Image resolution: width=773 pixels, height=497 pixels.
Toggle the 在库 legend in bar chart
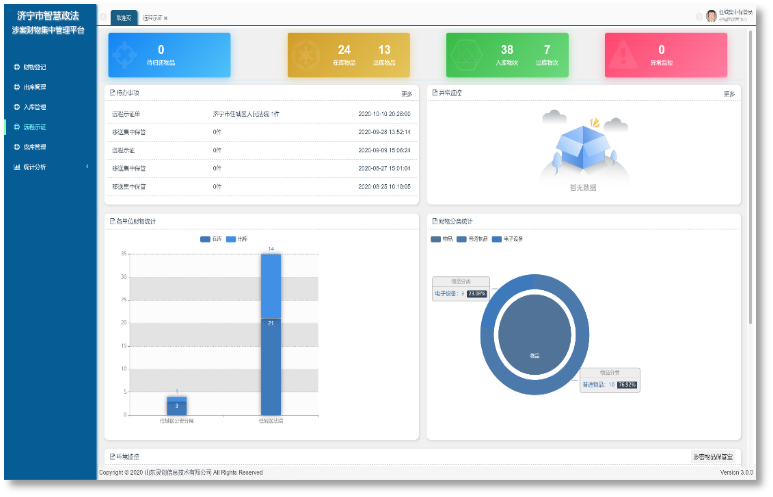tap(211, 239)
